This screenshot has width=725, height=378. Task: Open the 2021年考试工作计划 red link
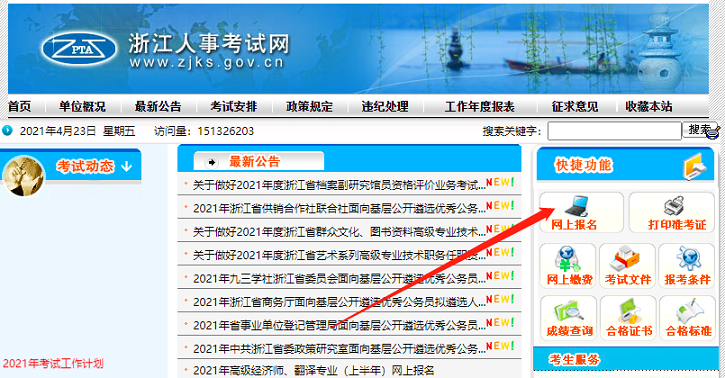(53, 364)
